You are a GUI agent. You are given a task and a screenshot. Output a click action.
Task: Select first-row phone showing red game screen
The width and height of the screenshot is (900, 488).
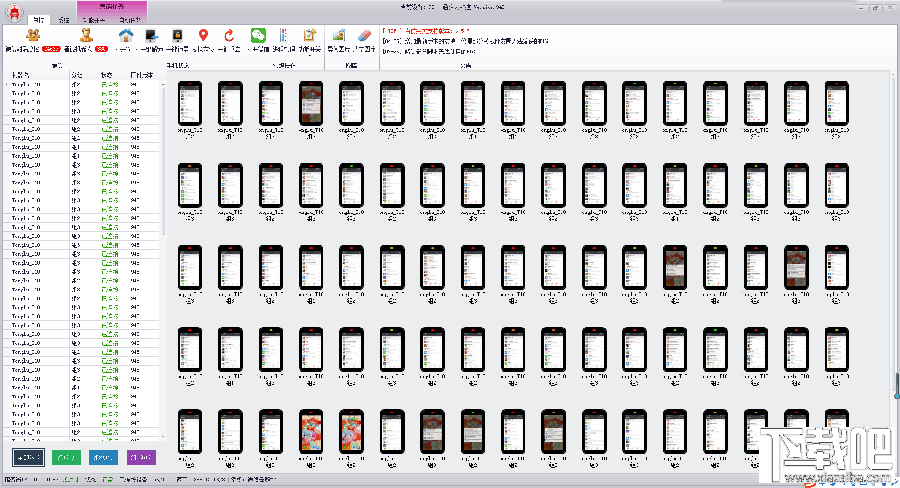point(311,103)
